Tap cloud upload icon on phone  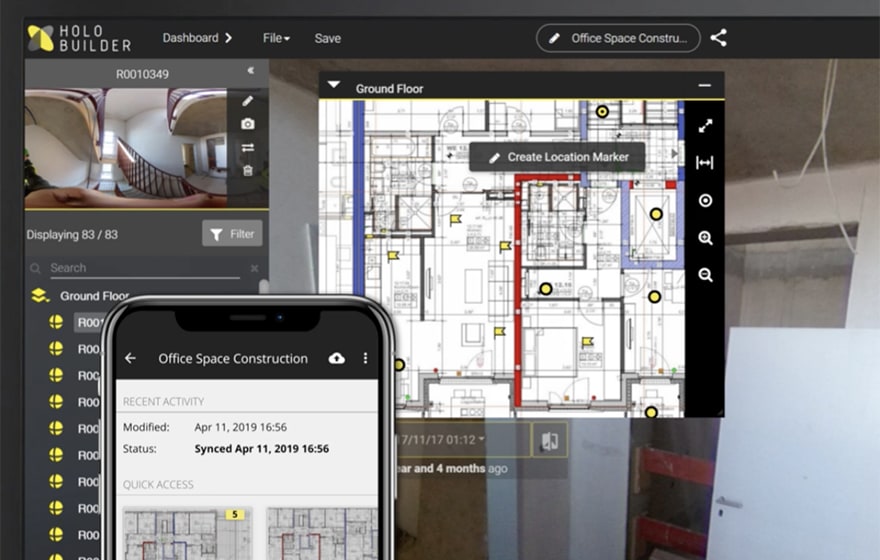tap(337, 358)
